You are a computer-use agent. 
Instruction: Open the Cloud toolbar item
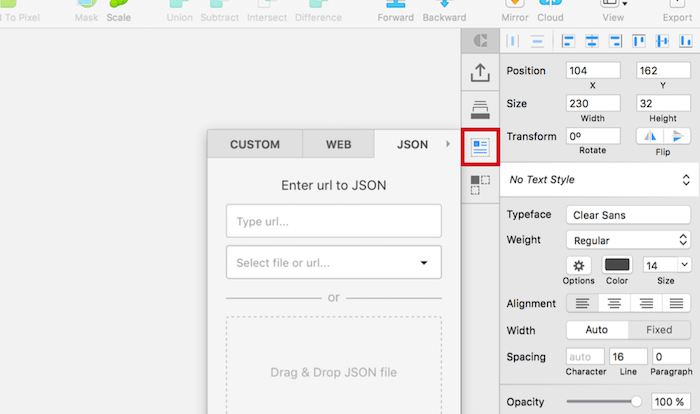pos(550,4)
